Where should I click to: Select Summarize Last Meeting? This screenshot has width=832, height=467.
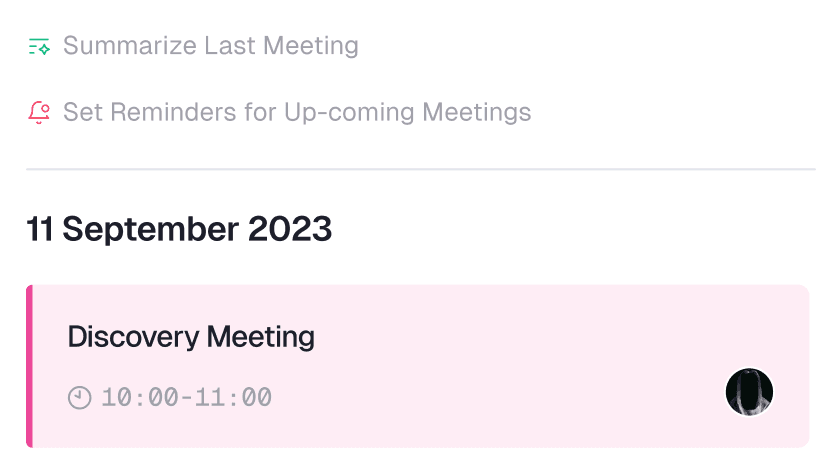(210, 46)
